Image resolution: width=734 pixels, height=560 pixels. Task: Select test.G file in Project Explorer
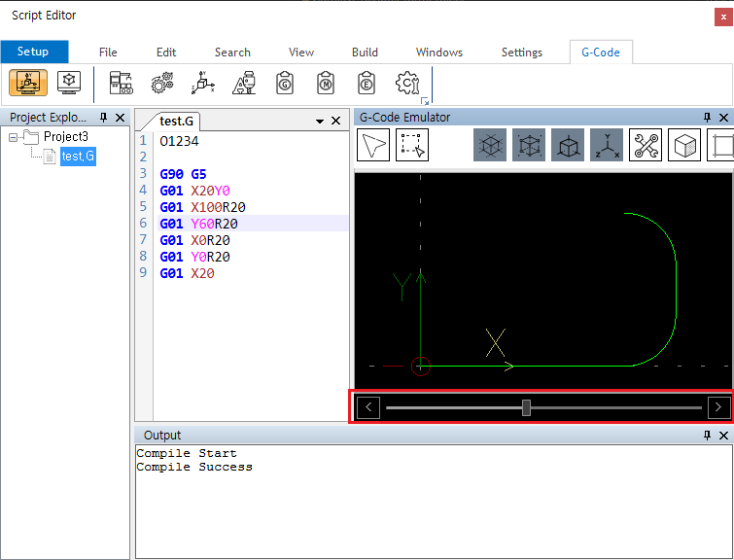click(x=77, y=157)
